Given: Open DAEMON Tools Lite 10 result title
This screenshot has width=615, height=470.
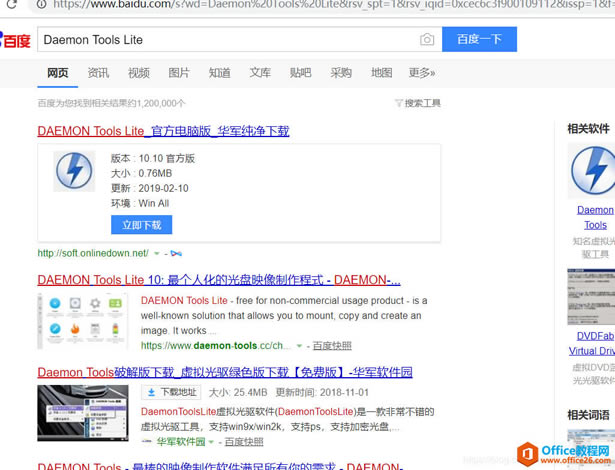Looking at the screenshot, I should 219,280.
